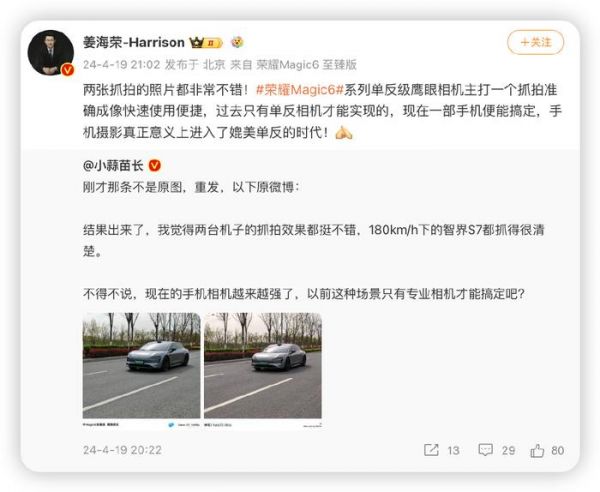Click the crown membership badge icon
Image resolution: width=600 pixels, height=492 pixels.
click(206, 42)
